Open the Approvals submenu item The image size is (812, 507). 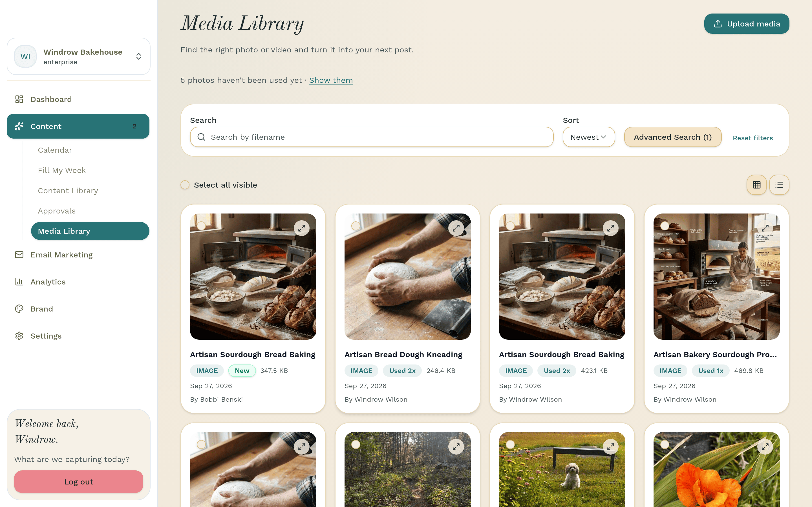click(57, 211)
